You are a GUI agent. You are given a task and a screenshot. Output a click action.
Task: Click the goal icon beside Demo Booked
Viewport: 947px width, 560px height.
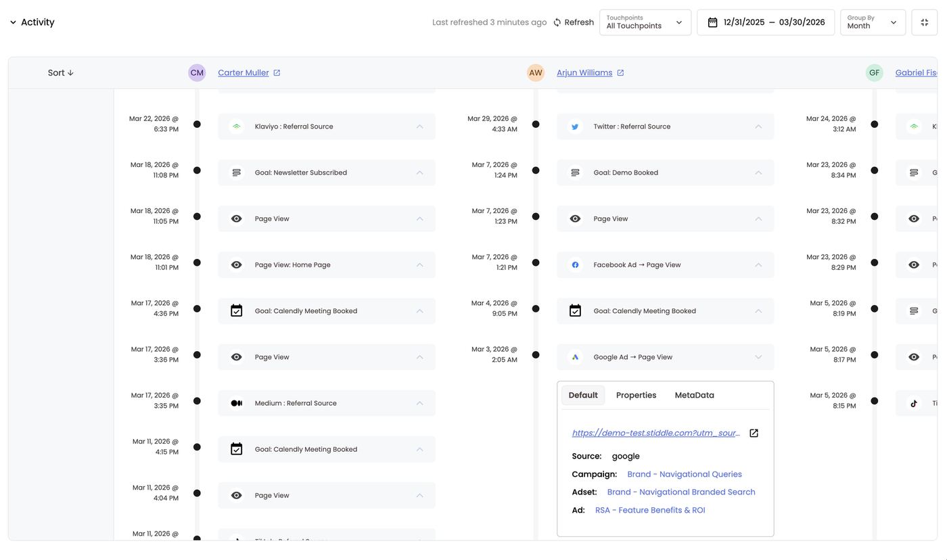click(575, 172)
